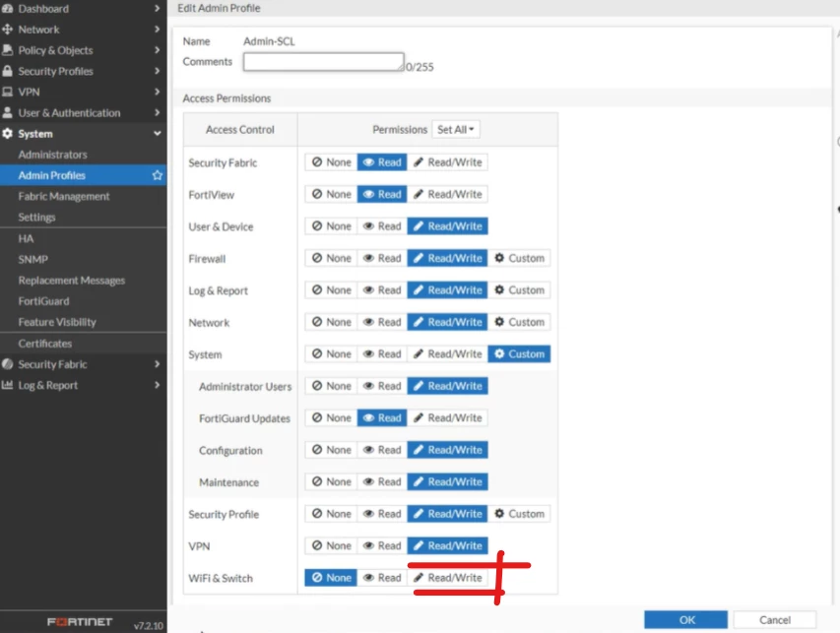Choose Custom permission for Security Profile
The width and height of the screenshot is (840, 633).
pyautogui.click(x=519, y=514)
